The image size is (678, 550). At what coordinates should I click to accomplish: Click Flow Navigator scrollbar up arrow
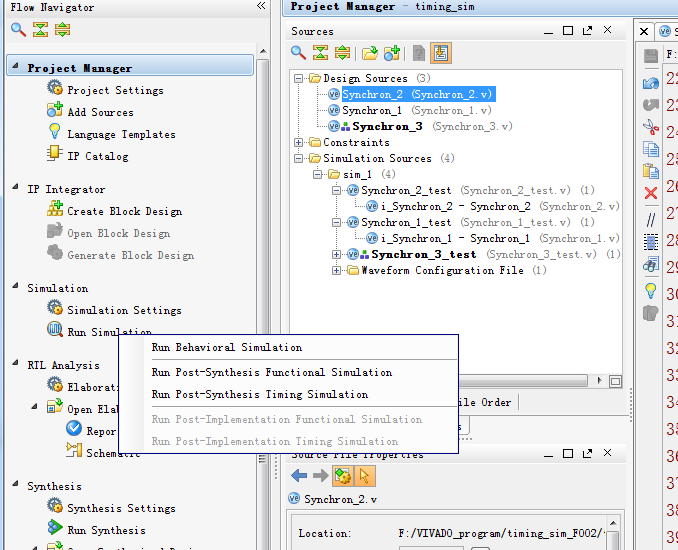[x=263, y=51]
